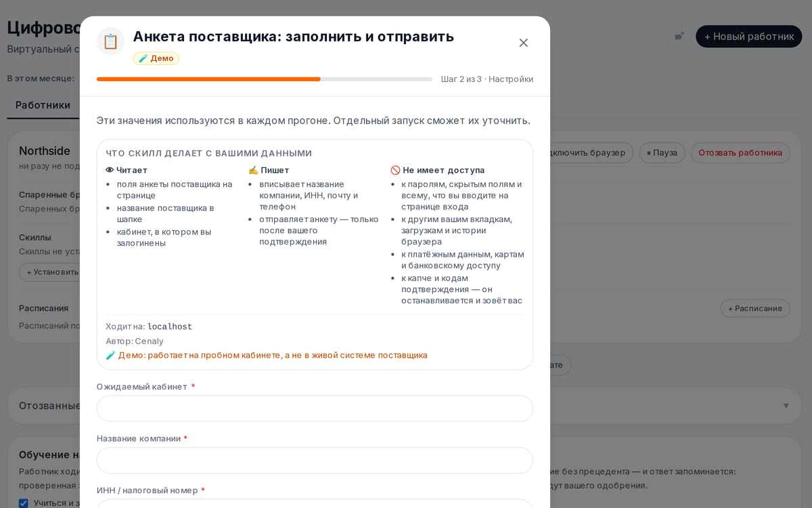Click the bullet поля анкеты поставщика на странице
The height and width of the screenshot is (508, 812).
[175, 190]
